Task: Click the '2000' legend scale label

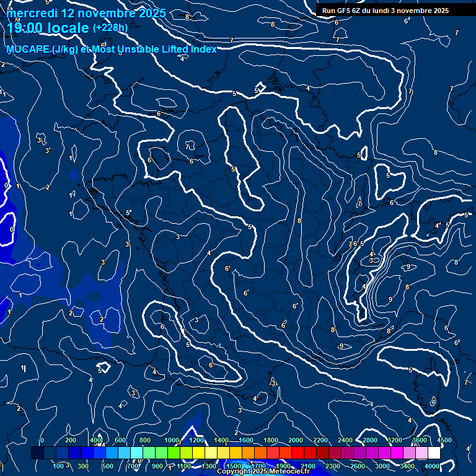Action: [296, 440]
